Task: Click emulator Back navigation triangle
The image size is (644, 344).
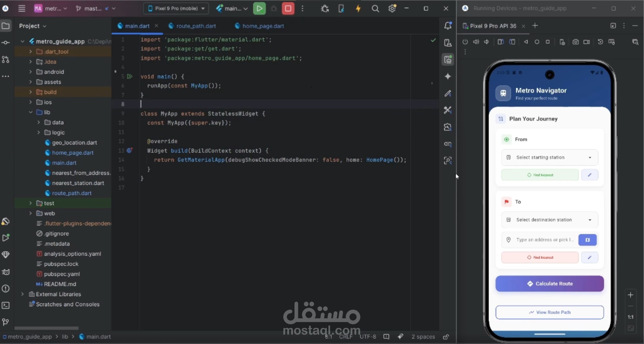Action: 526,42
